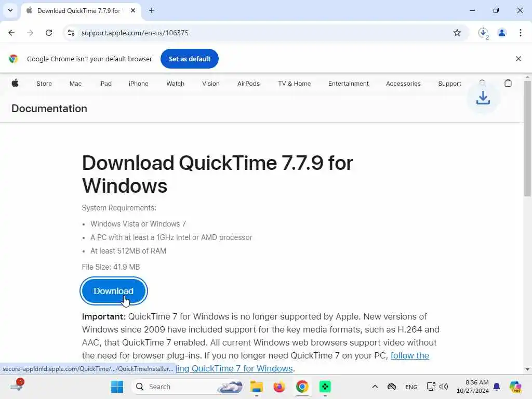This screenshot has width=532, height=399.
Task: Open Chrome downloads indicator in toolbar
Action: [x=483, y=33]
